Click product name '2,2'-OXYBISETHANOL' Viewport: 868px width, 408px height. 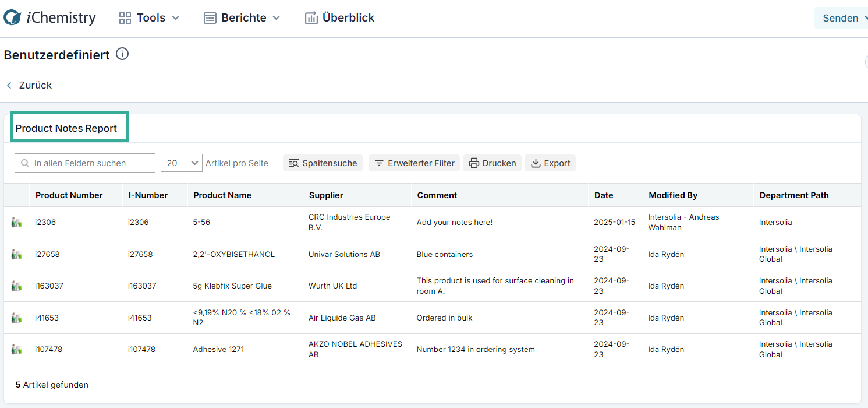pyautogui.click(x=234, y=254)
